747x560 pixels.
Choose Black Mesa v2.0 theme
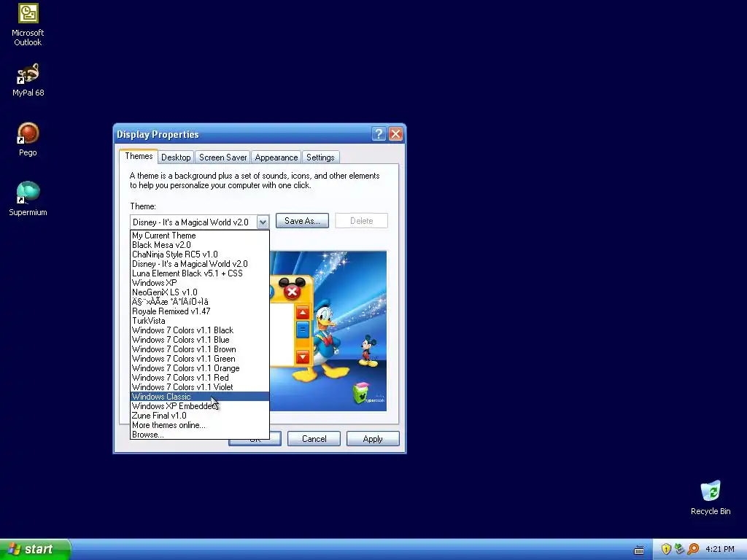pyautogui.click(x=200, y=245)
